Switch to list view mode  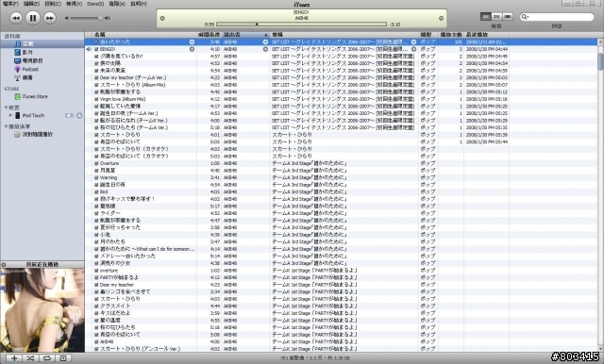click(x=486, y=17)
